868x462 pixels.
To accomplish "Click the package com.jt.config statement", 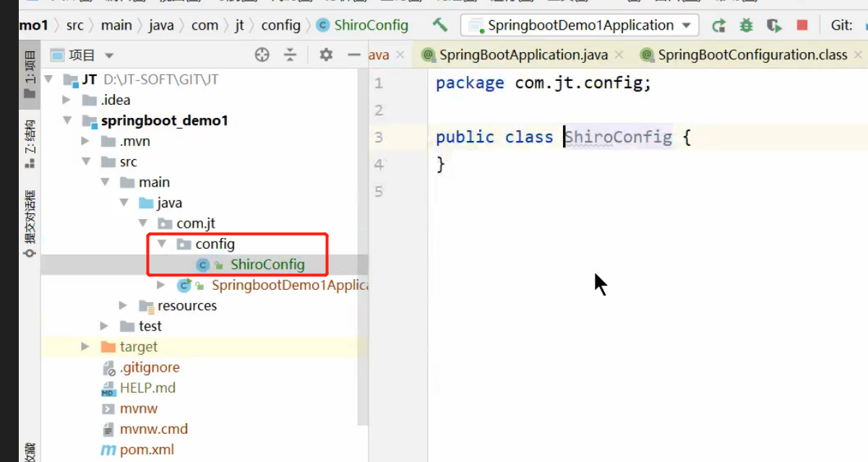I will click(x=543, y=83).
